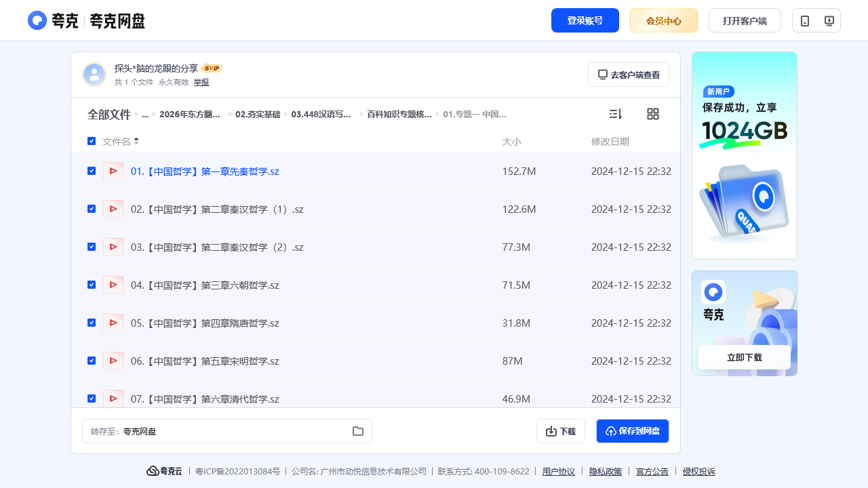Image resolution: width=868 pixels, height=488 pixels.
Task: Click 转存至 夸克网盘 destination field
Action: click(x=227, y=431)
